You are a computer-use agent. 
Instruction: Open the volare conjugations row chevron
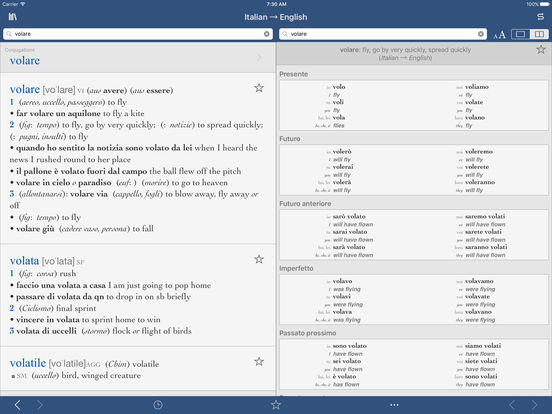259,57
